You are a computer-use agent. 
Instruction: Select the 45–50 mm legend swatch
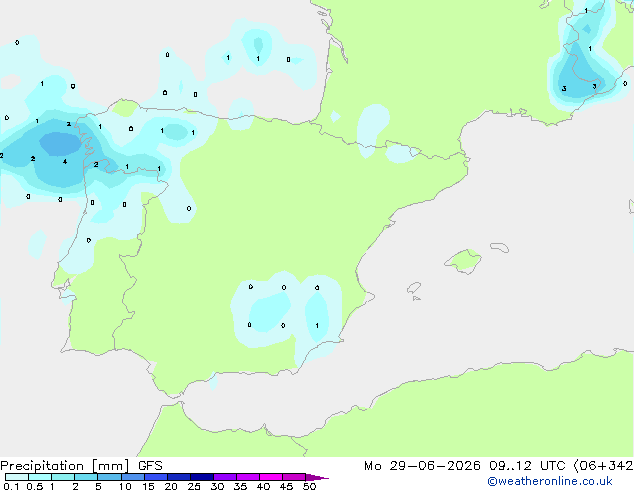[294, 477]
